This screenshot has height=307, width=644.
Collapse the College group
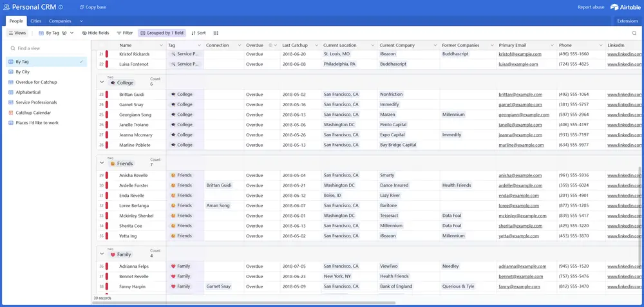coord(102,82)
